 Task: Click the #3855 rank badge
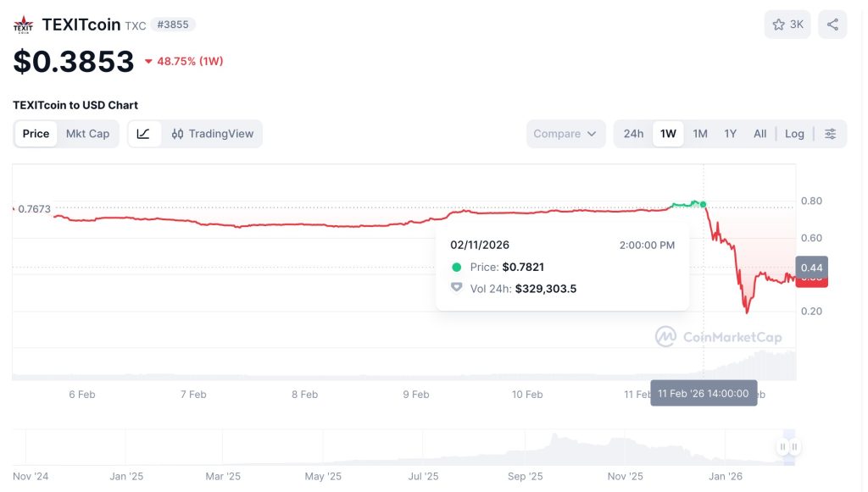(x=173, y=25)
